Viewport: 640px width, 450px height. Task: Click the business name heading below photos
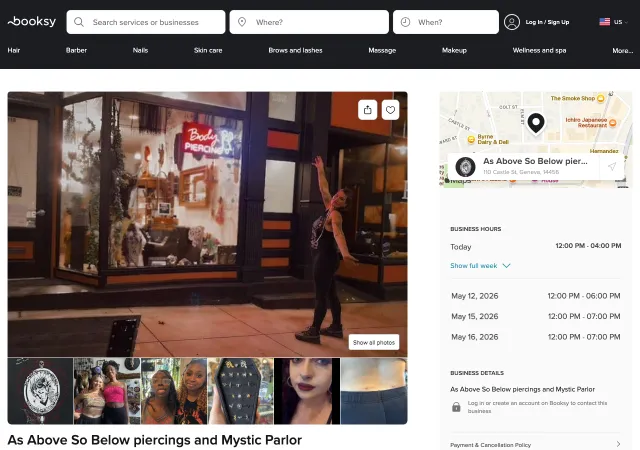coord(155,440)
